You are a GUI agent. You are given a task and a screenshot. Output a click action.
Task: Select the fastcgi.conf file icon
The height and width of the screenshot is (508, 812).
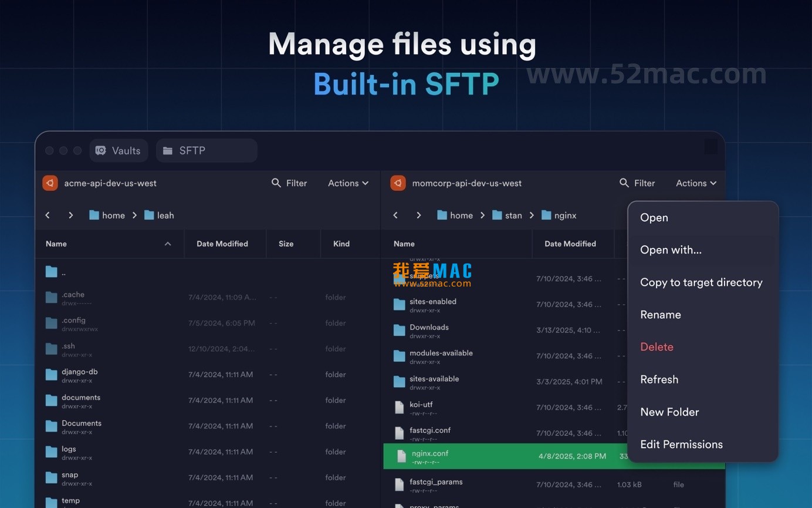[400, 433]
